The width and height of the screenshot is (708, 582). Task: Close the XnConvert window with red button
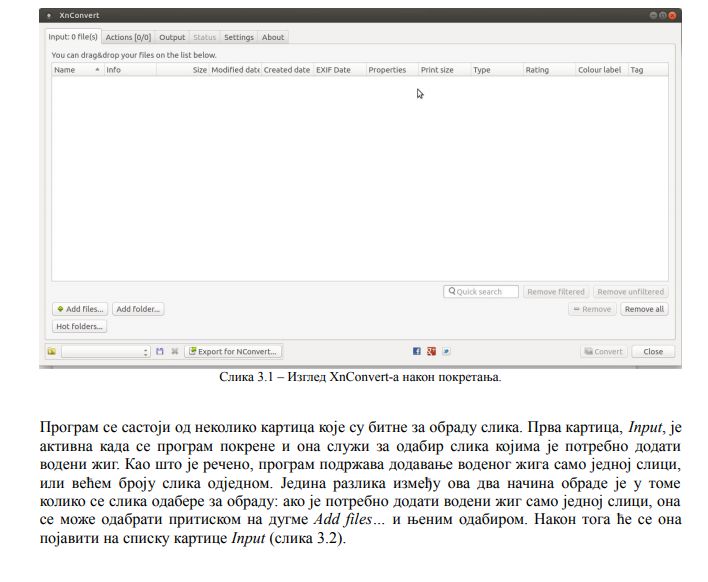pyautogui.click(x=673, y=15)
